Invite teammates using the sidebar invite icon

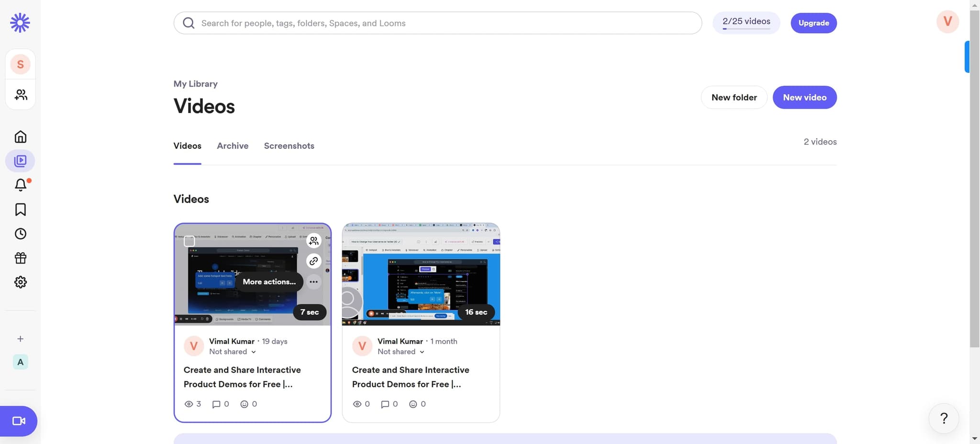coord(20,94)
